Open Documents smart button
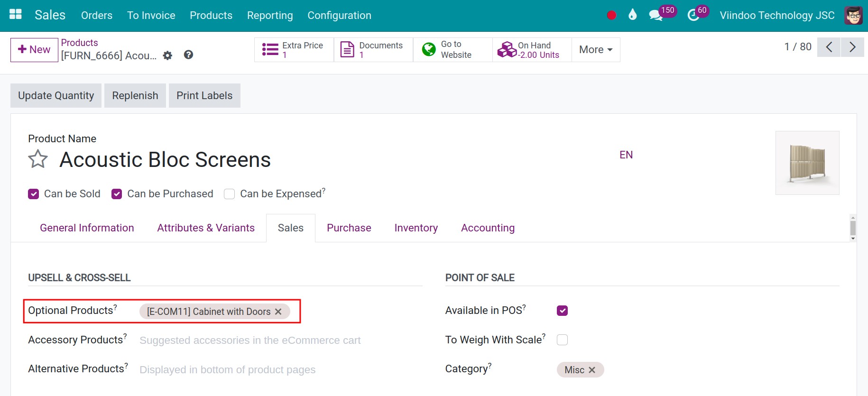 [373, 50]
